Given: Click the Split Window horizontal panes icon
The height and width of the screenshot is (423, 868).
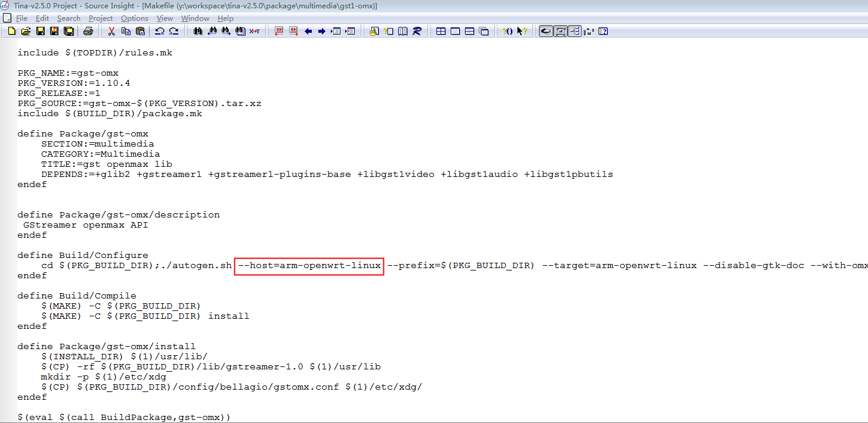Looking at the screenshot, I should 470,31.
